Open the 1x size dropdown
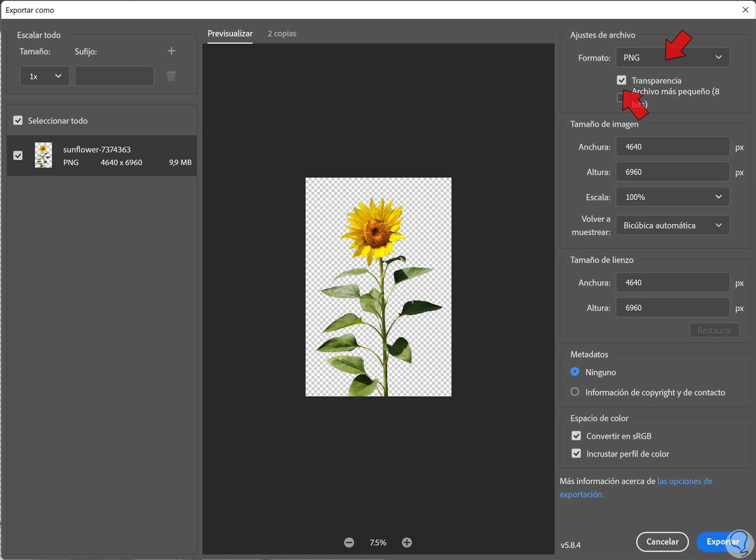Screen dimensions: 756x560 44,76
